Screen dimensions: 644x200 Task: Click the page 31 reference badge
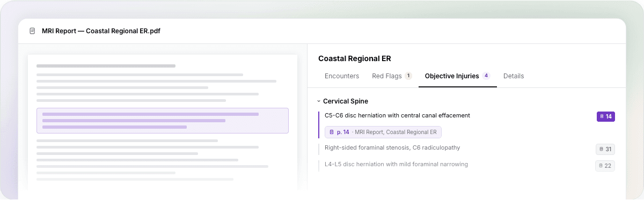[605, 149]
